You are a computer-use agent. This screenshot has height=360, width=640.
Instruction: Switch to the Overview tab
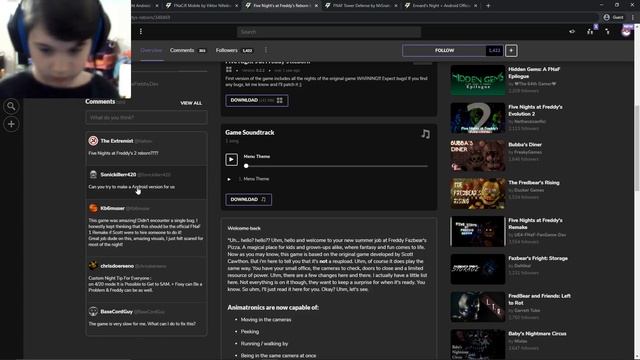coord(151,51)
